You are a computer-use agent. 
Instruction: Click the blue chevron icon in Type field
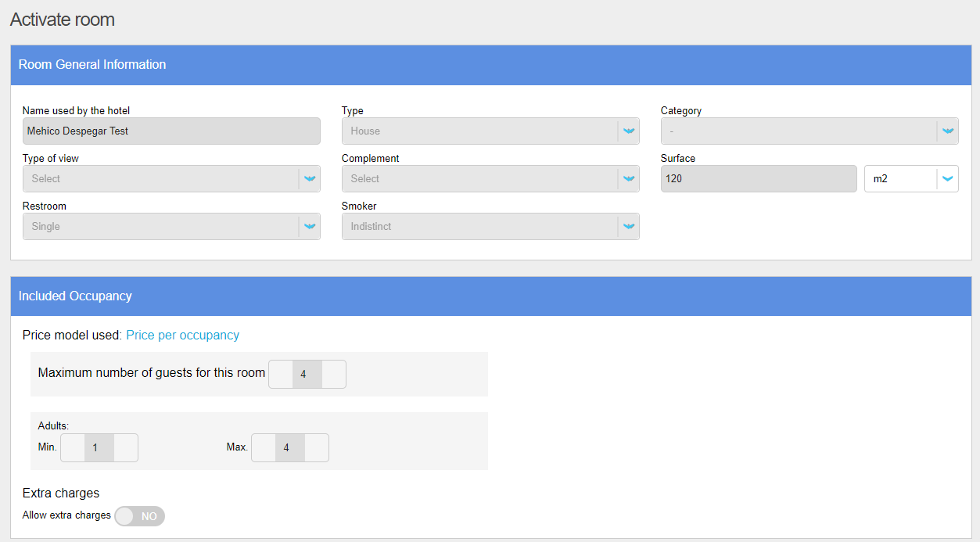628,131
